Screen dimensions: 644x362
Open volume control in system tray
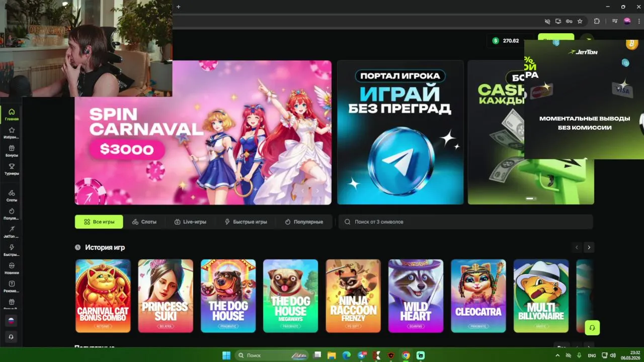pyautogui.click(x=613, y=355)
